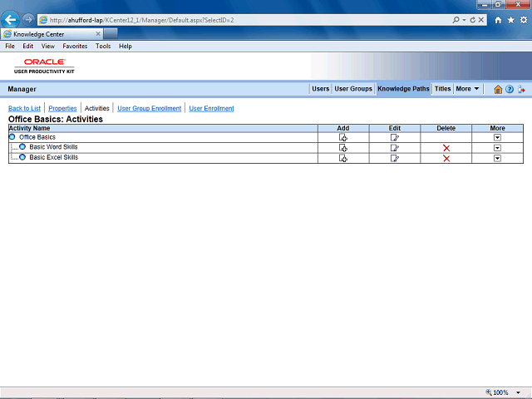Refresh the page from address bar

[473, 20]
